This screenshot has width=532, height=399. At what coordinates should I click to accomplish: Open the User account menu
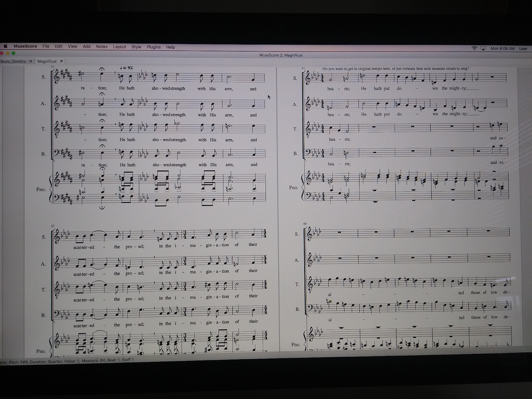(523, 49)
